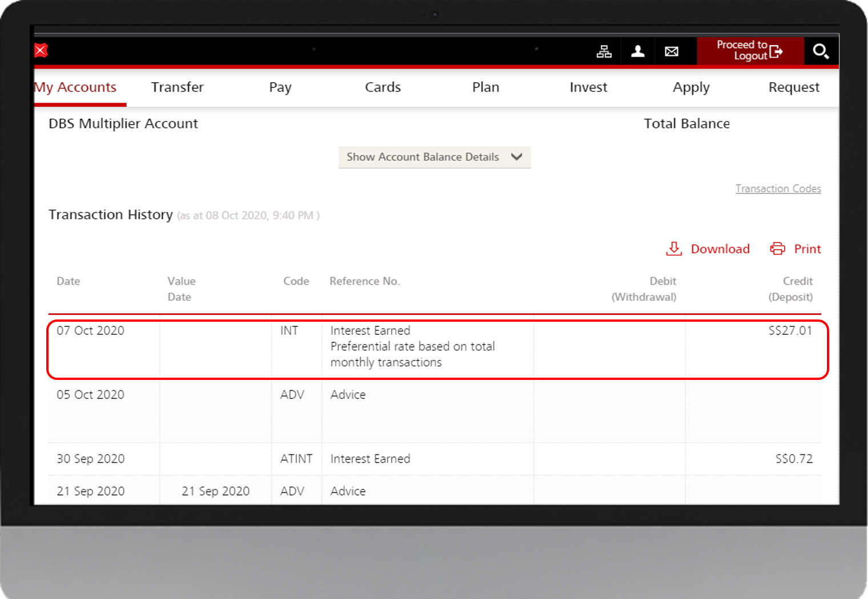Expand Show Account Balance Details
The height and width of the screenshot is (599, 868).
434,157
